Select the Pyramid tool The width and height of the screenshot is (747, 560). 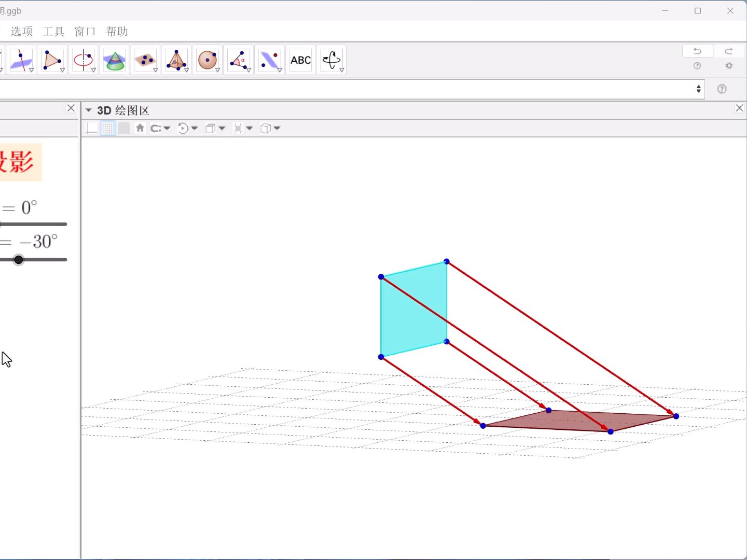(x=176, y=60)
